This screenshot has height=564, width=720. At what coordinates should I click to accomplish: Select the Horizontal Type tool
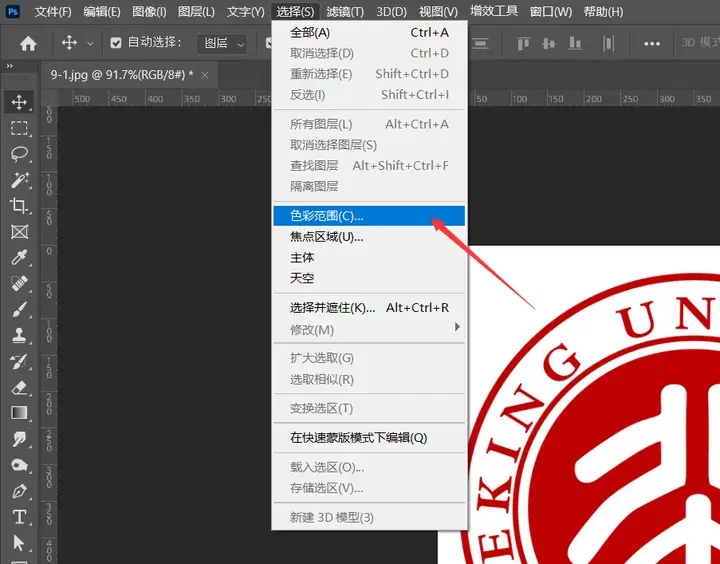[x=19, y=517]
